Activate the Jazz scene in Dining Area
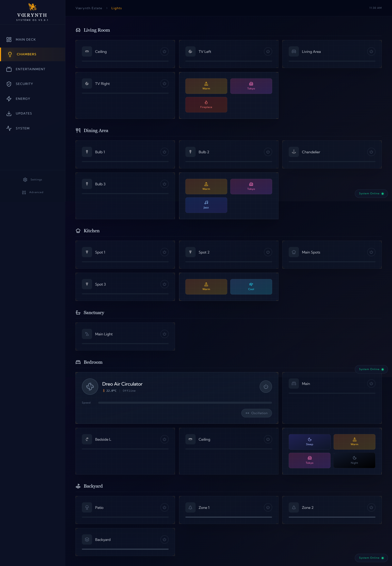 pyautogui.click(x=206, y=205)
